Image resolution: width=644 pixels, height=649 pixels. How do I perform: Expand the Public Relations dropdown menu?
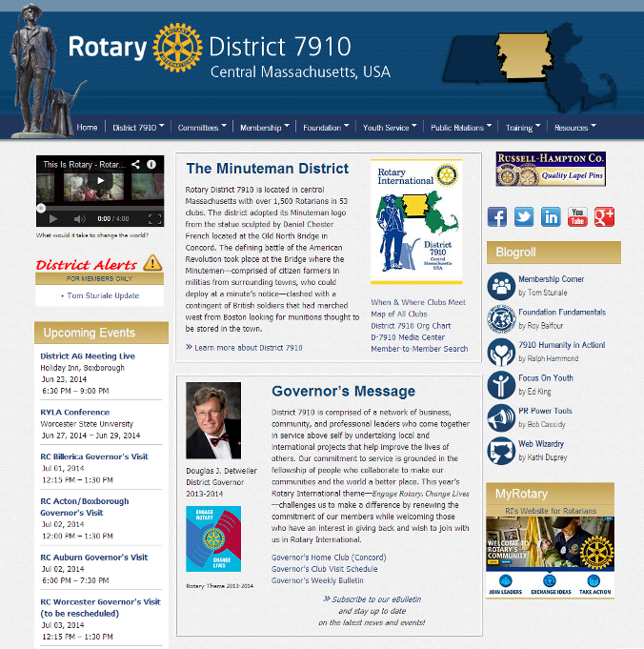461,128
